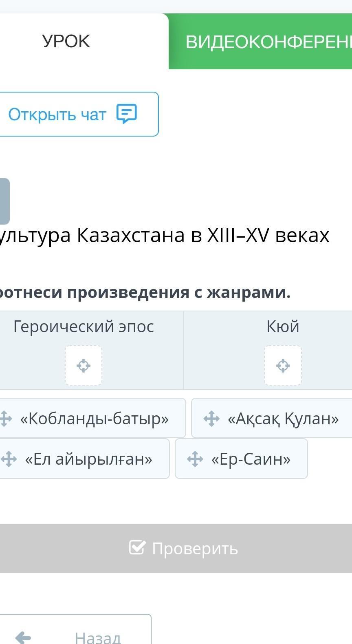Click the gray square above lesson title
Image resolution: width=352 pixels, height=644 pixels.
pos(4,201)
